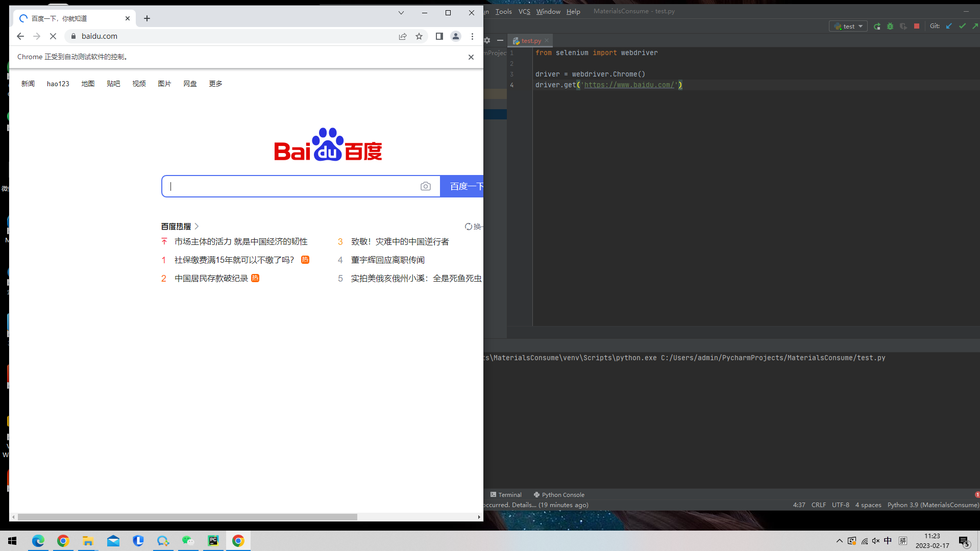
Task: Open Chrome's tab search chevron
Action: (x=401, y=13)
